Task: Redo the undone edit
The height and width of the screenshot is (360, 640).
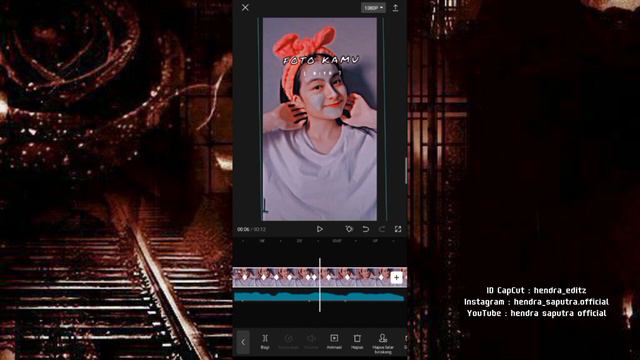Action: coord(382,229)
